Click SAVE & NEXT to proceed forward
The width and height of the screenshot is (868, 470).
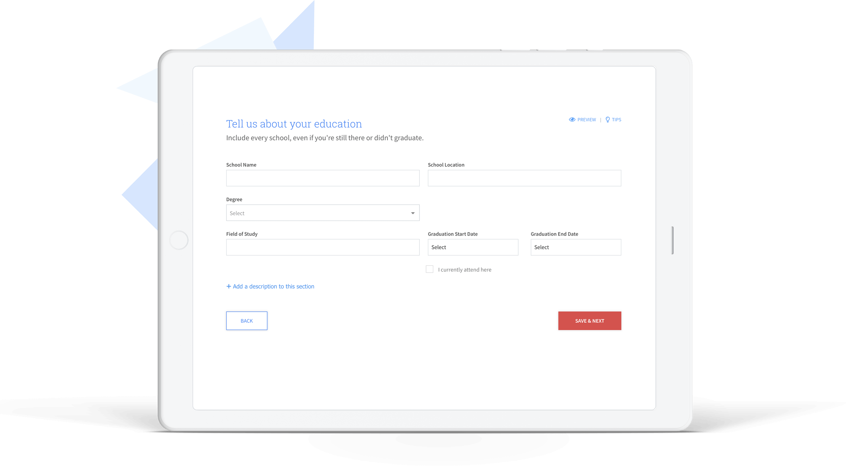click(x=590, y=320)
